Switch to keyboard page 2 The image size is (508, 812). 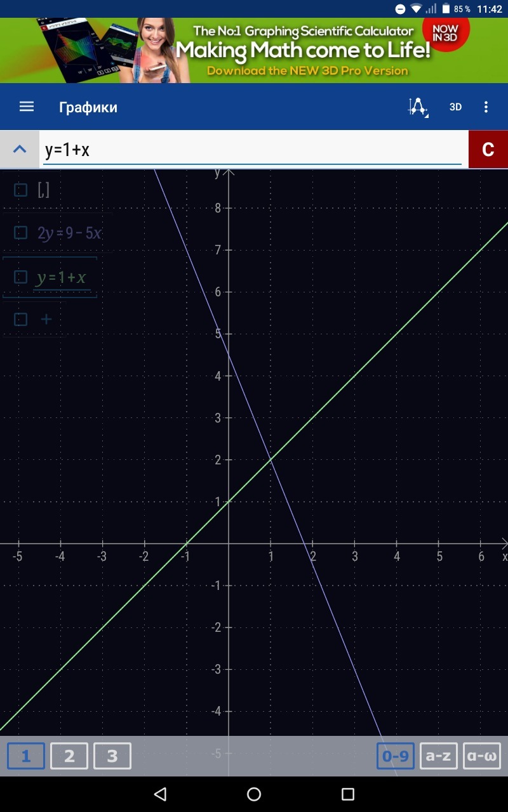69,756
